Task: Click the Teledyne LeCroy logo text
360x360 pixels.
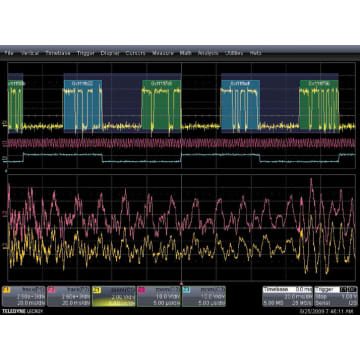Action: [23, 311]
